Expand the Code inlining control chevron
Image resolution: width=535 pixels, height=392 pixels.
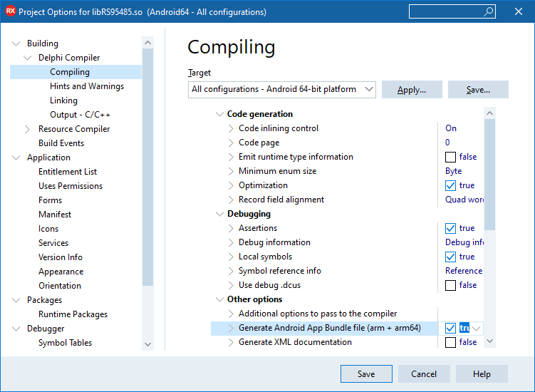(231, 128)
